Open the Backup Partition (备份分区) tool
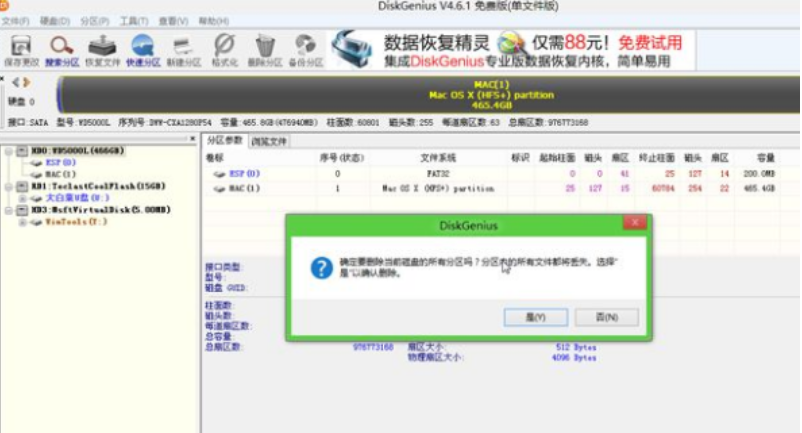Image resolution: width=802 pixels, height=433 pixels. pyautogui.click(x=306, y=49)
